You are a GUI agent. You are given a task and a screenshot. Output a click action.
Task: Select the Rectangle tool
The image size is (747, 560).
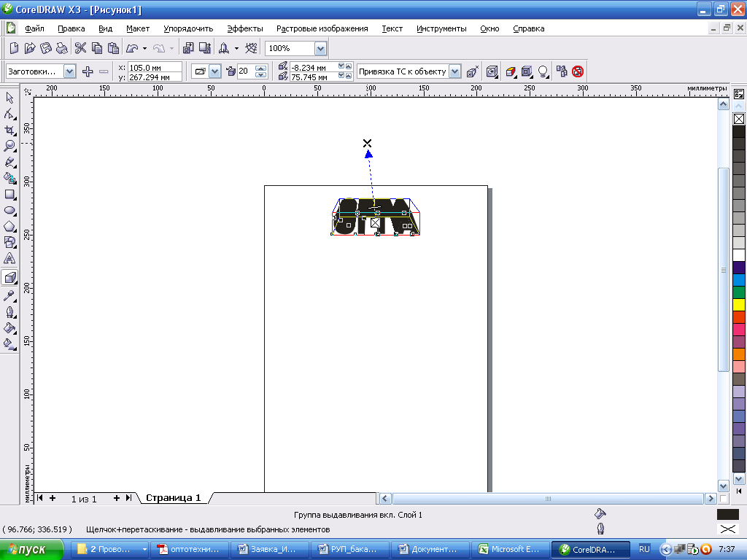(9, 194)
